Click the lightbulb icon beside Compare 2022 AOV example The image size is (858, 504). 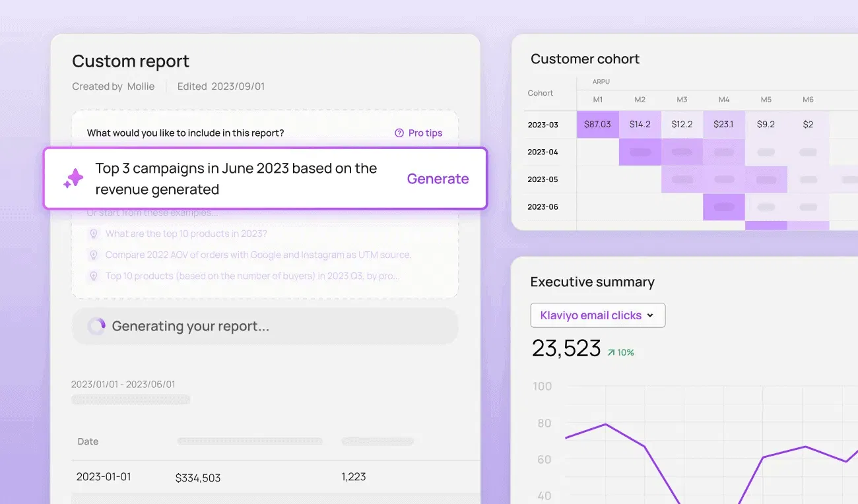pos(93,255)
